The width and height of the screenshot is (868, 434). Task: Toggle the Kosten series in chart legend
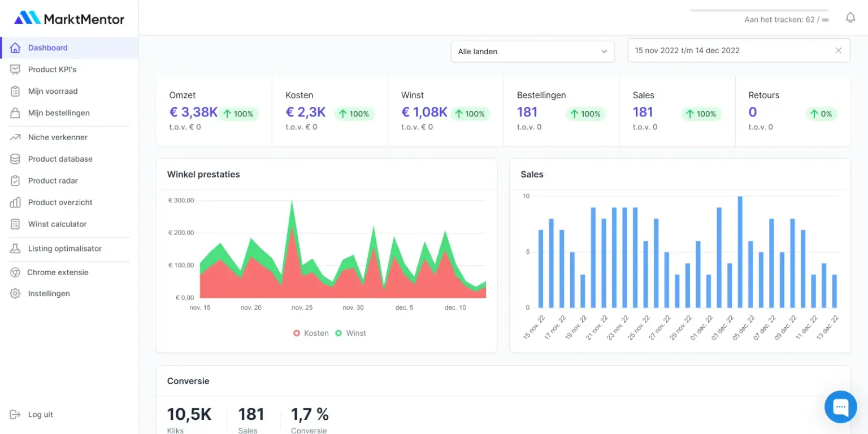pyautogui.click(x=311, y=333)
